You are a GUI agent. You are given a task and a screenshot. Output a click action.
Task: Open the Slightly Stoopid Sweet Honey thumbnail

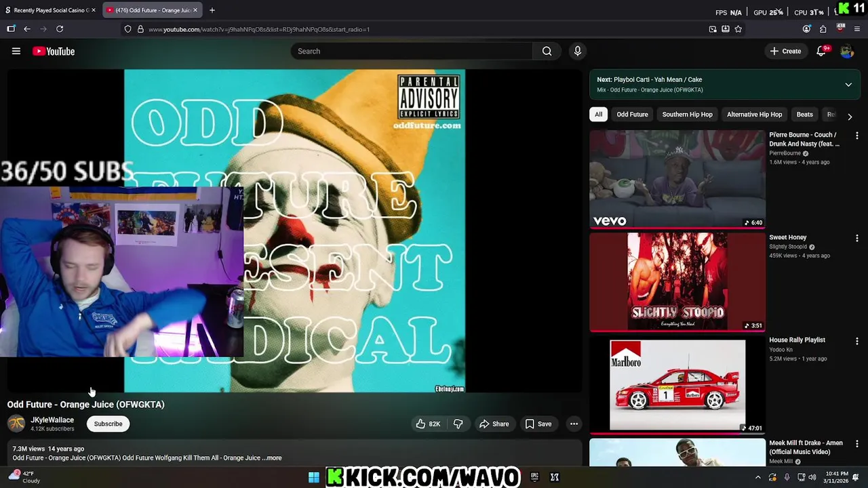point(677,282)
